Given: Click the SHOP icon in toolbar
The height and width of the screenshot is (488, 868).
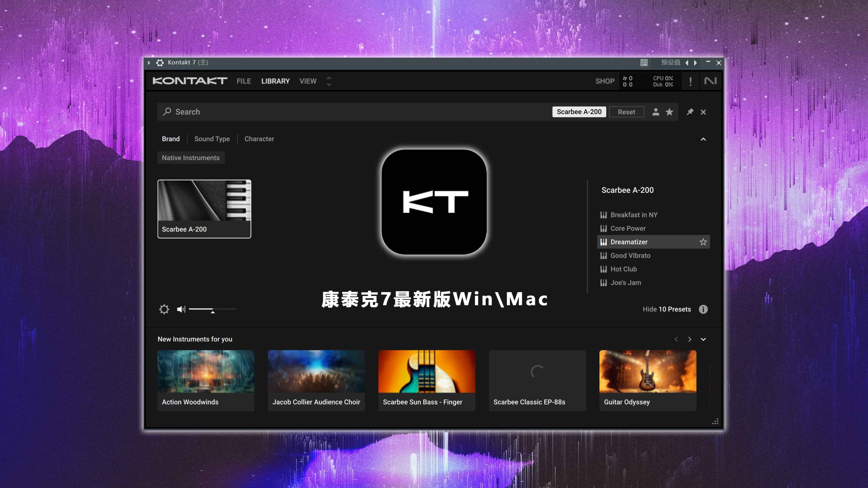Looking at the screenshot, I should tap(605, 81).
